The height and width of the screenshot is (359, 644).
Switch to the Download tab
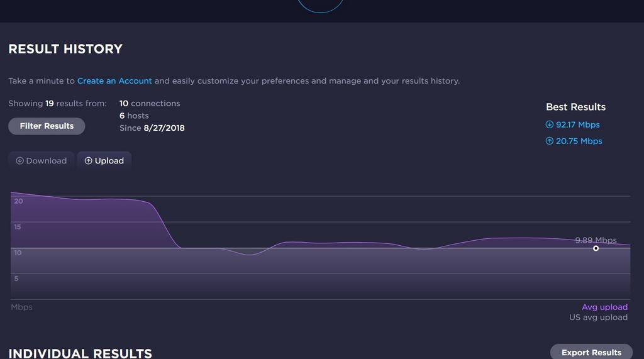pyautogui.click(x=41, y=160)
